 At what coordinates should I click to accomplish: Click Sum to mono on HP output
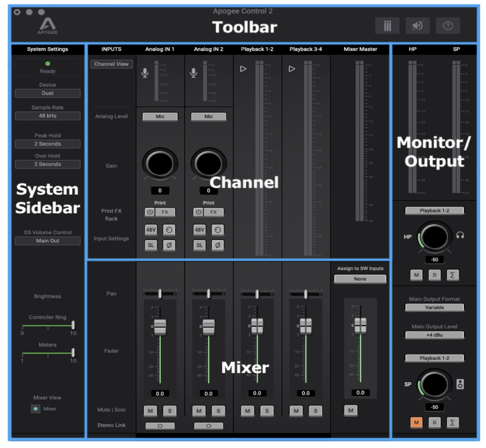pyautogui.click(x=452, y=275)
